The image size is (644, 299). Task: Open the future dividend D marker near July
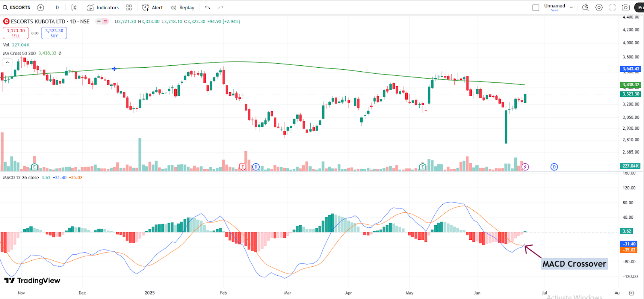[x=554, y=167]
